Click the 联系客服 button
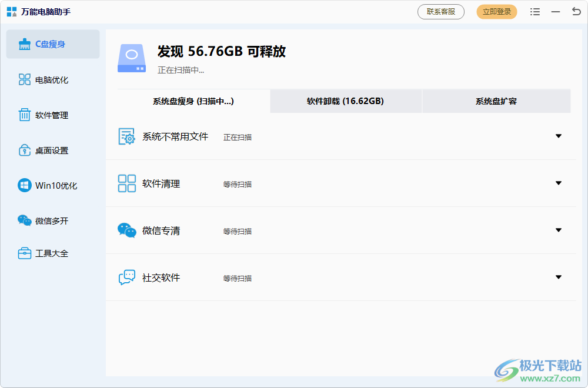This screenshot has width=588, height=388. point(440,12)
